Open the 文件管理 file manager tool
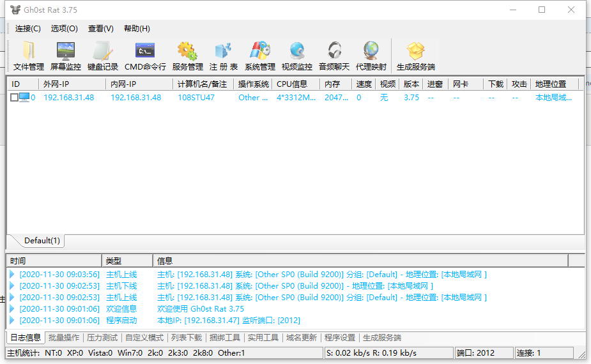 click(29, 56)
